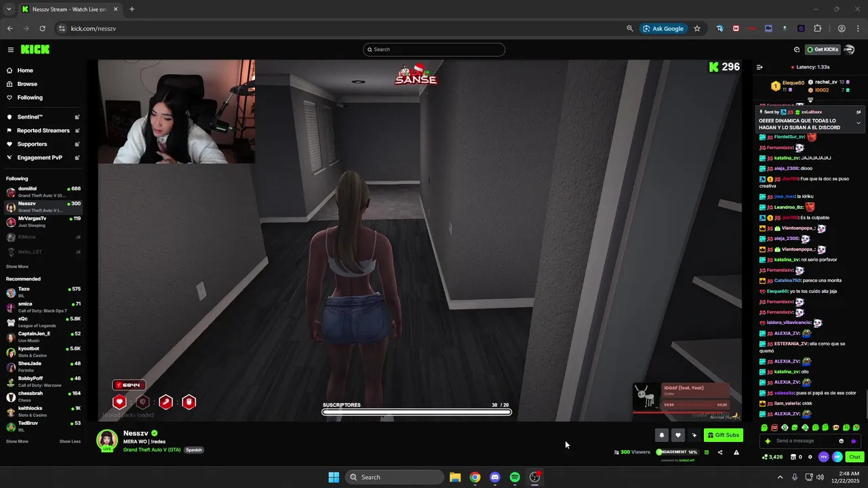Expand Recommended list with Show More
This screenshot has height=488, width=868.
[x=17, y=441]
